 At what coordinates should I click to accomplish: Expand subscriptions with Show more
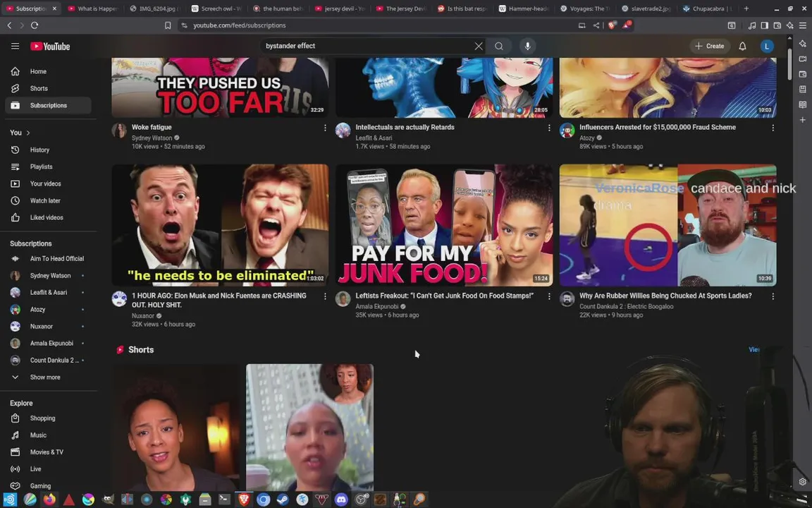[x=48, y=377]
